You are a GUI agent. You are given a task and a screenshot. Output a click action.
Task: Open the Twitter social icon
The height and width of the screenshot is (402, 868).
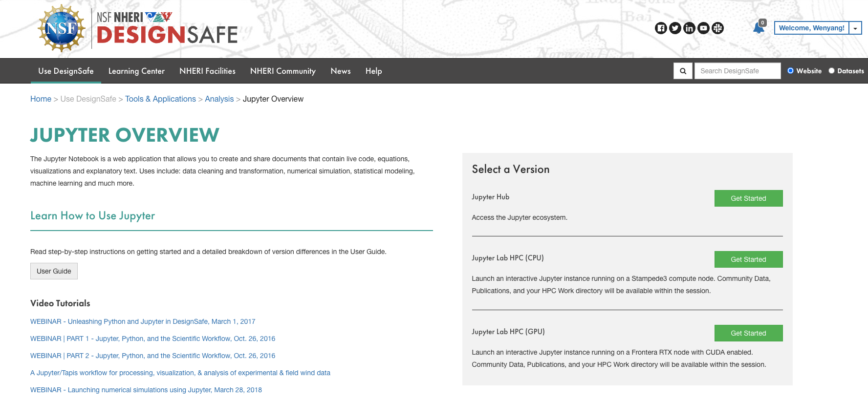tap(675, 28)
